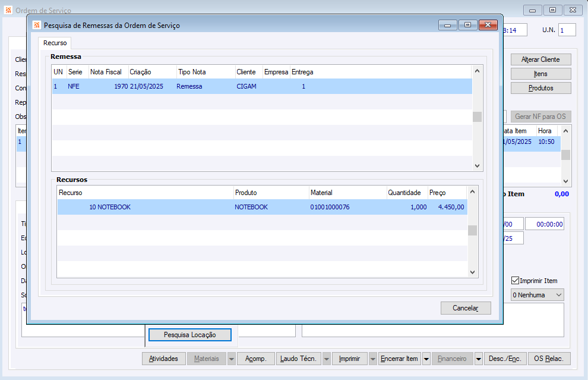Click the Criação column header
This screenshot has height=380, width=588.
click(x=152, y=72)
